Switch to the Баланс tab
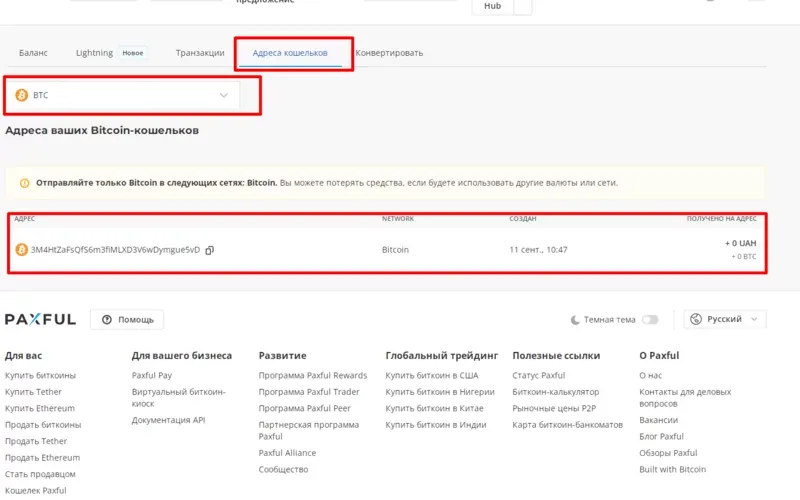The width and height of the screenshot is (800, 500). pos(33,53)
